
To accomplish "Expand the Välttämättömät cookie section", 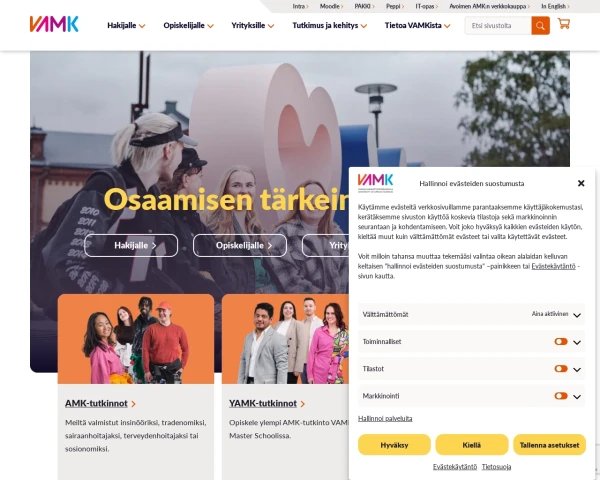I will 471,314.
